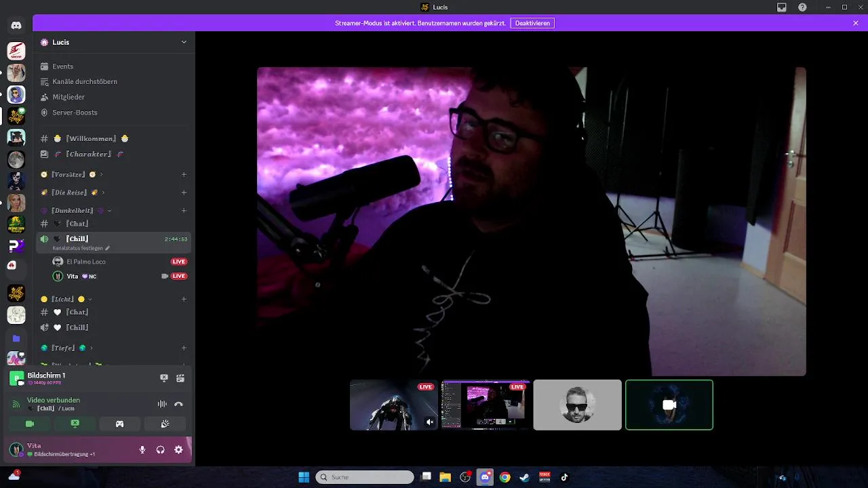This screenshot has width=868, height=488.
Task: Open TikTok from taskbar
Action: 564,477
